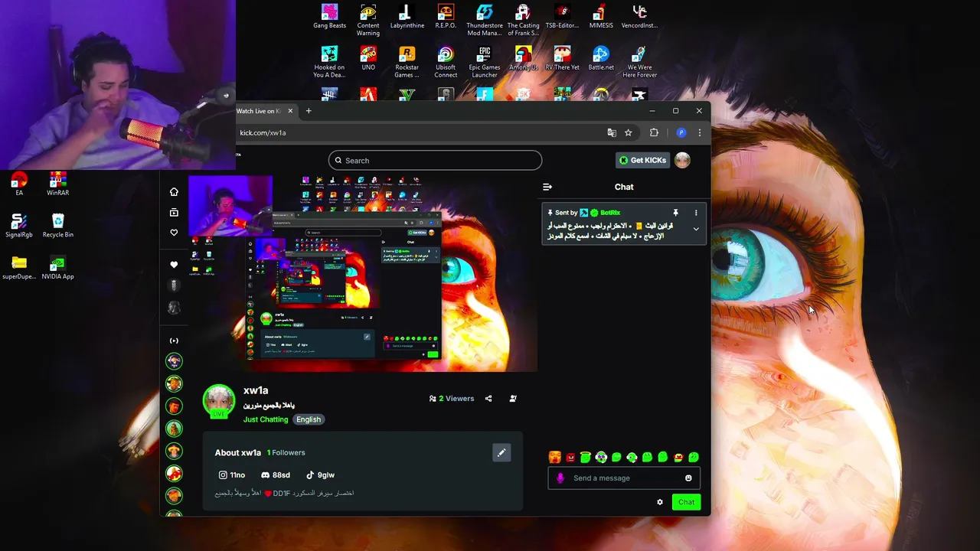Open the Rockstar Games Launcher icon
Image resolution: width=980 pixels, height=551 pixels.
(407, 62)
